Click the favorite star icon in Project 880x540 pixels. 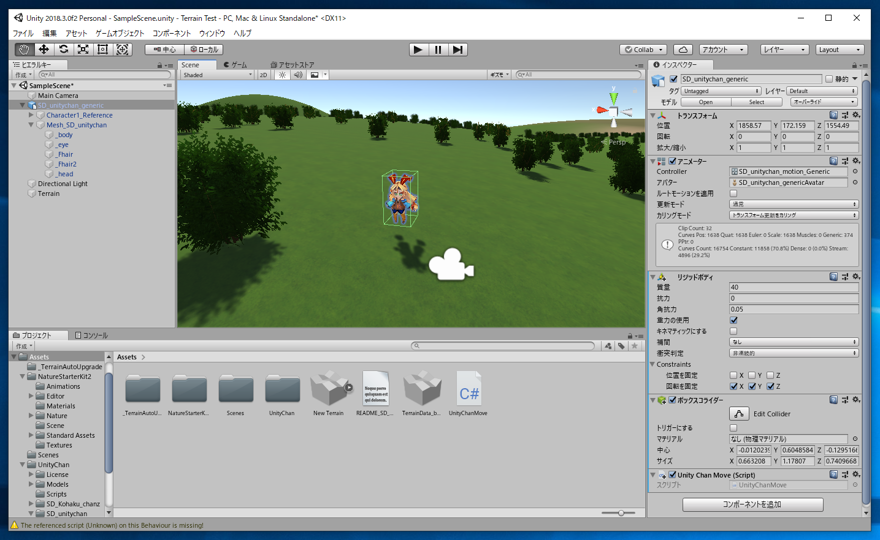635,346
